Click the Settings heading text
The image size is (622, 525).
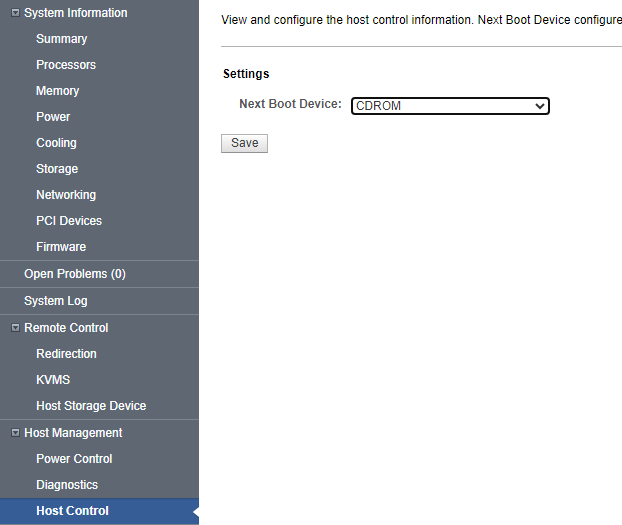[246, 74]
